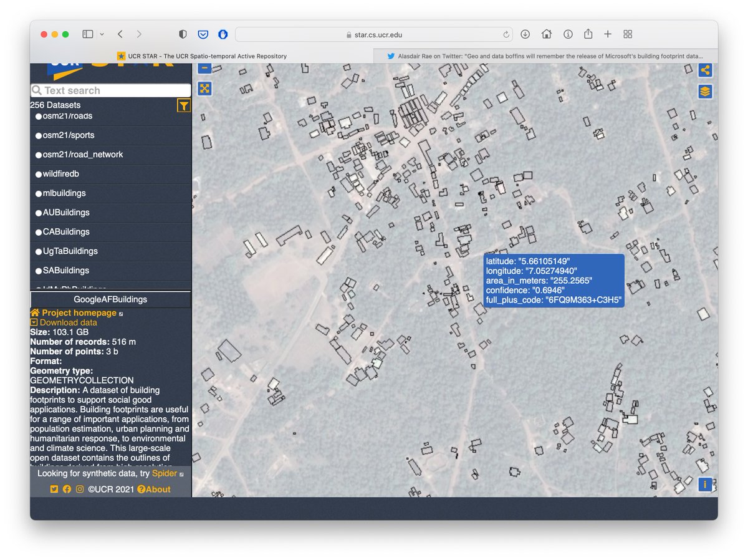Open the map layers stack icon

pyautogui.click(x=705, y=92)
